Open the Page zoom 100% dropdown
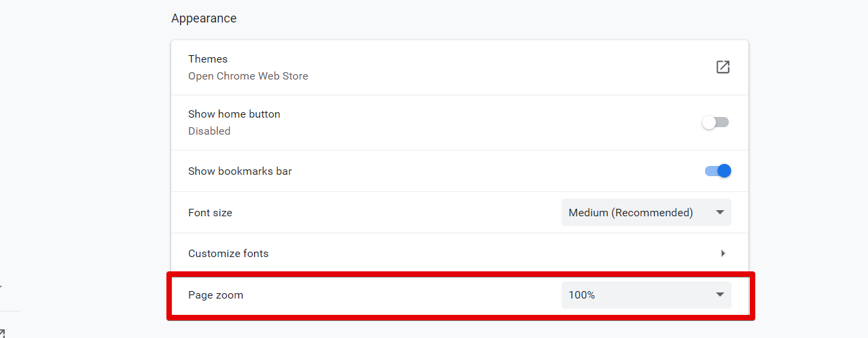 [x=645, y=295]
